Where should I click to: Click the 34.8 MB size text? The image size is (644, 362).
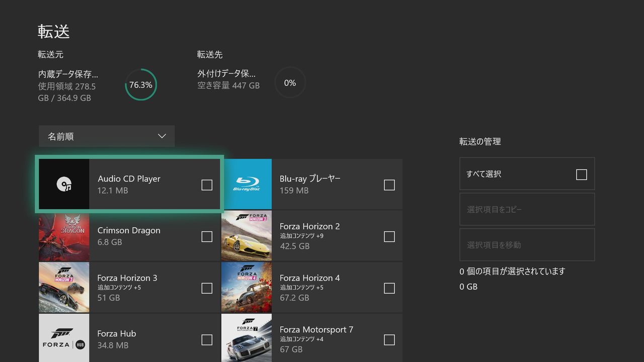point(113,345)
